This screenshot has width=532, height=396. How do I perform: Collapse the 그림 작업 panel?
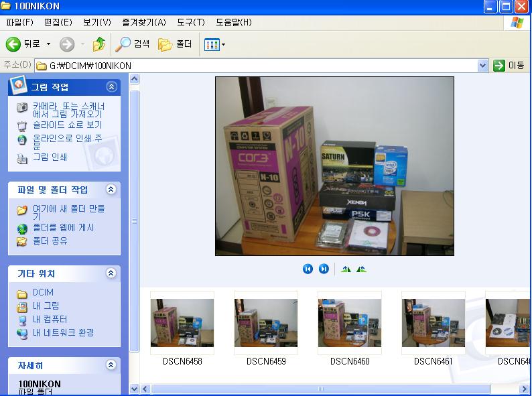111,87
